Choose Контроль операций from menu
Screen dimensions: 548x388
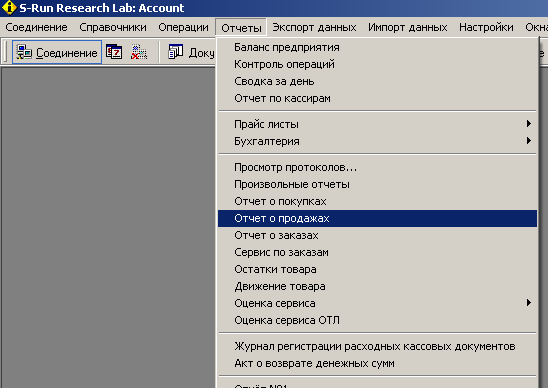(x=377, y=64)
